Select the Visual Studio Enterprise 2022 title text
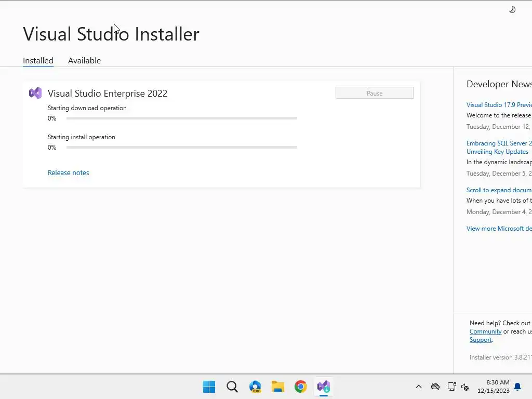The height and width of the screenshot is (399, 532). pos(108,94)
